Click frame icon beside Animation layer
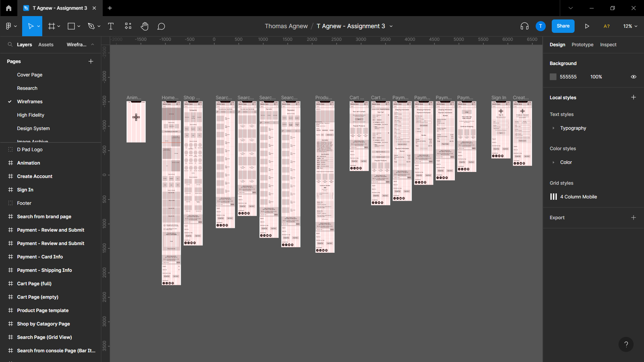Screen dimensions: 644x362 (10, 163)
